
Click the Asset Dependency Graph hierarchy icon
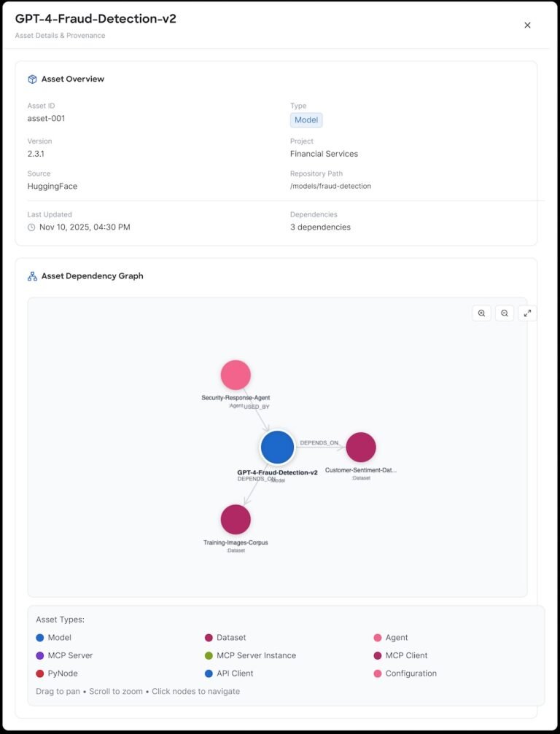coord(32,276)
